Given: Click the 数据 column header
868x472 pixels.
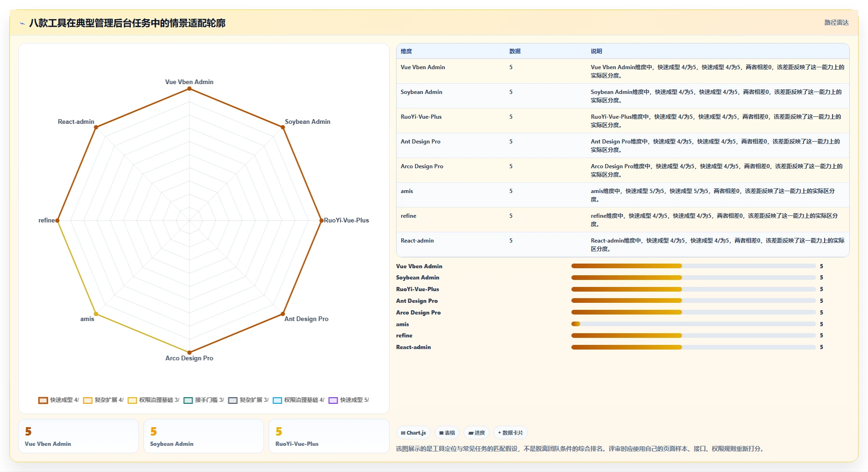Looking at the screenshot, I should tap(515, 51).
